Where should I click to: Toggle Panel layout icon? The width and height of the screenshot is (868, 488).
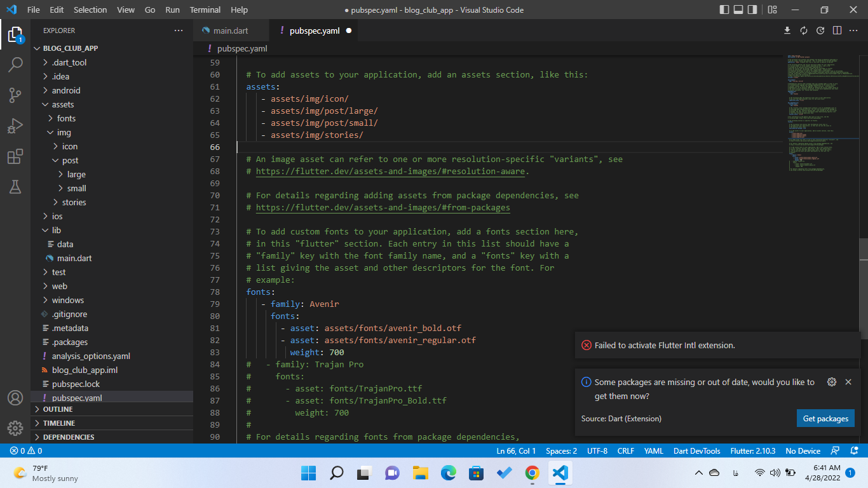coord(738,10)
